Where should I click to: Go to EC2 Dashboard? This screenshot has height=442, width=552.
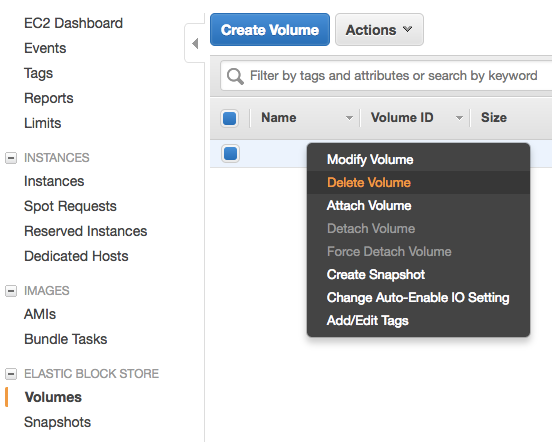73,23
